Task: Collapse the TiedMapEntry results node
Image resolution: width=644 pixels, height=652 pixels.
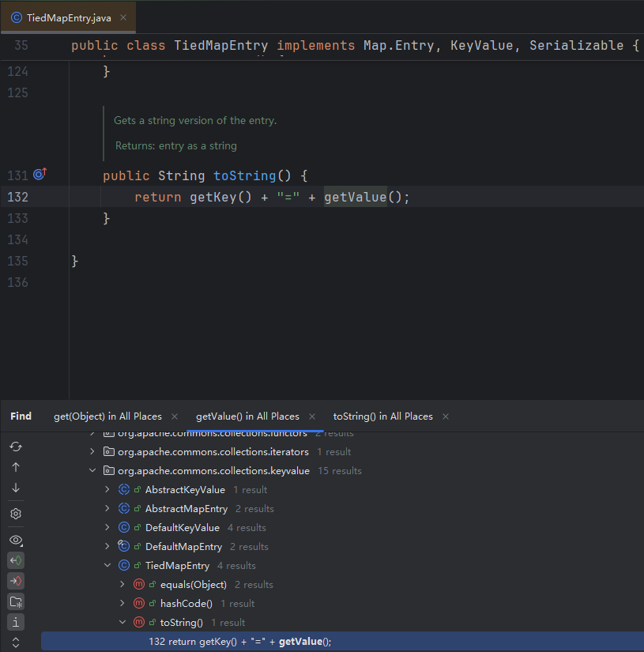Action: click(107, 566)
